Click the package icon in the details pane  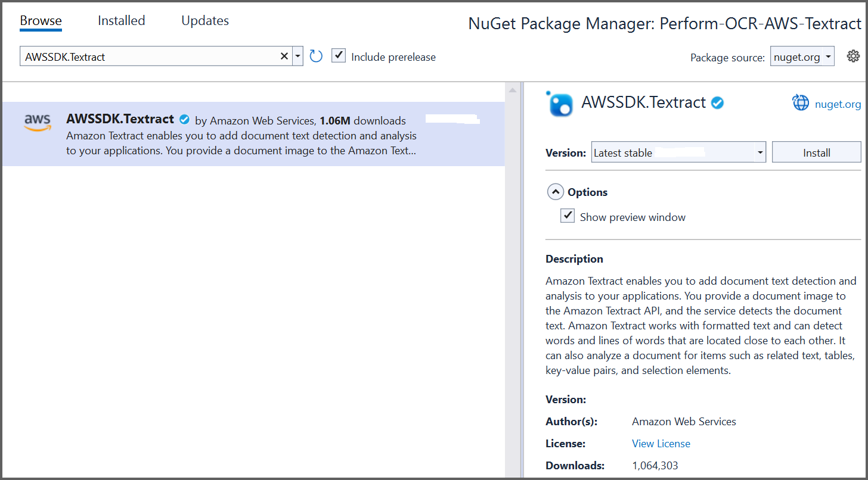pos(559,104)
